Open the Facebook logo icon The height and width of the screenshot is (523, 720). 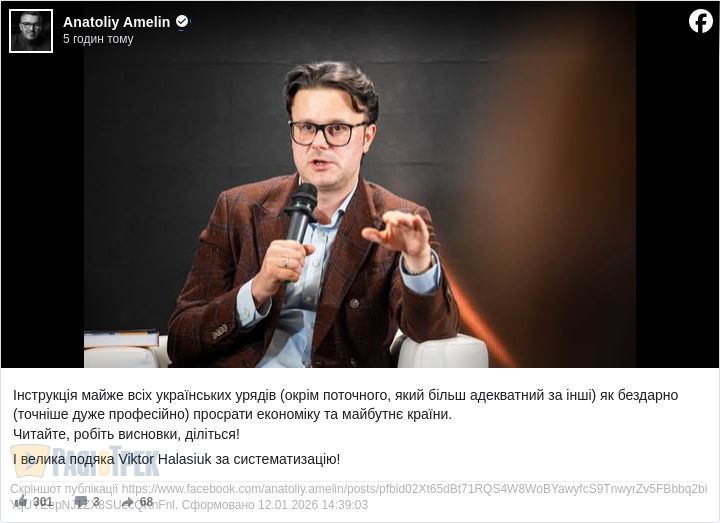coord(701,21)
